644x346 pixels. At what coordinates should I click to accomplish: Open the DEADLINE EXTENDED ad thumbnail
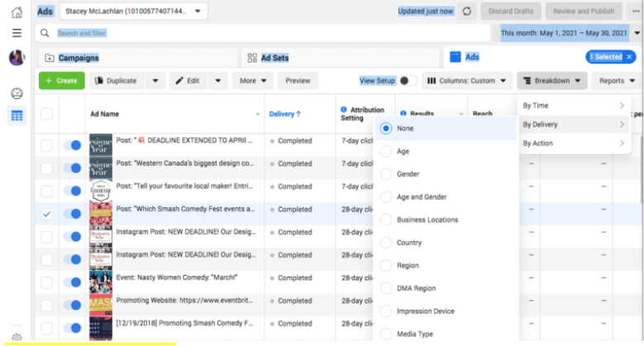101,145
